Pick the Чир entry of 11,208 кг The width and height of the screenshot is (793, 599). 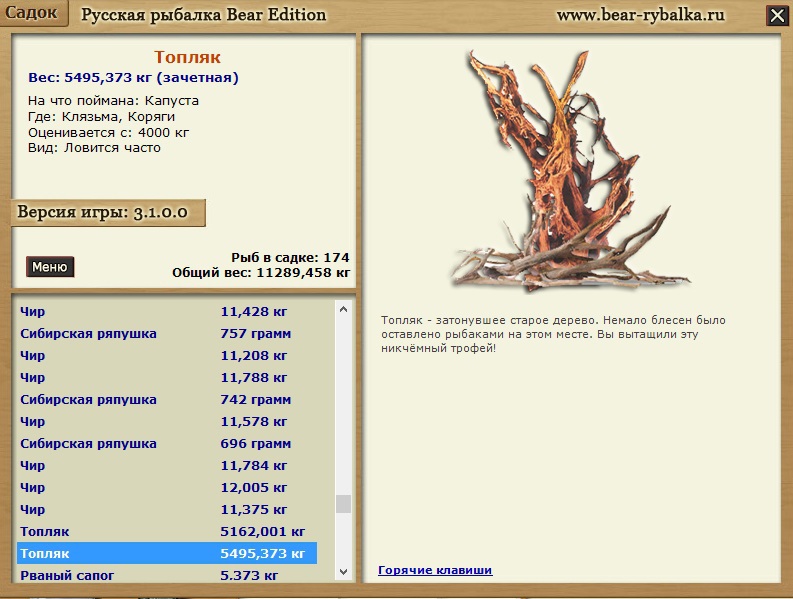click(x=167, y=355)
